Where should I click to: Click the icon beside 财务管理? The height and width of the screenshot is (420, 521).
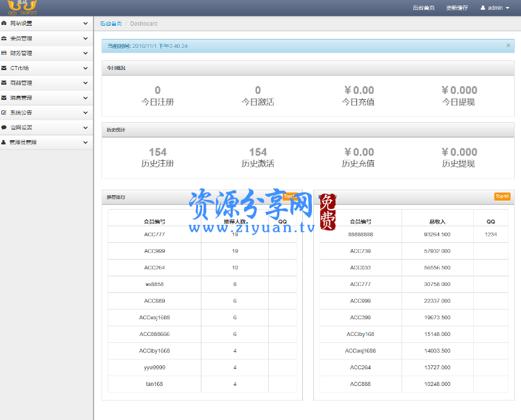pos(4,53)
